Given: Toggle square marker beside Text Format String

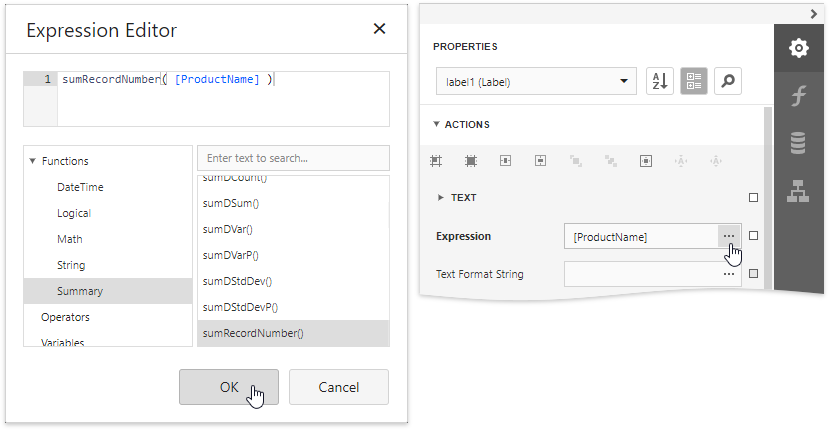Looking at the screenshot, I should click(x=754, y=273).
